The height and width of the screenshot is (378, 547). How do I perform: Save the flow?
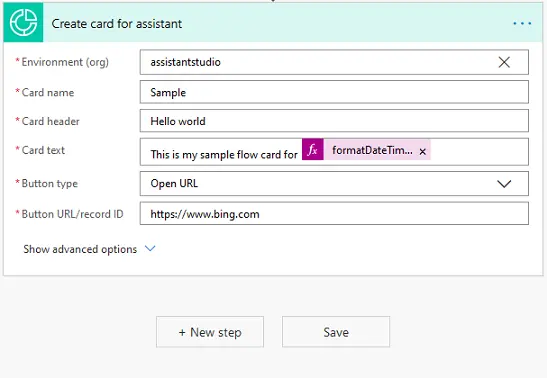tap(336, 332)
